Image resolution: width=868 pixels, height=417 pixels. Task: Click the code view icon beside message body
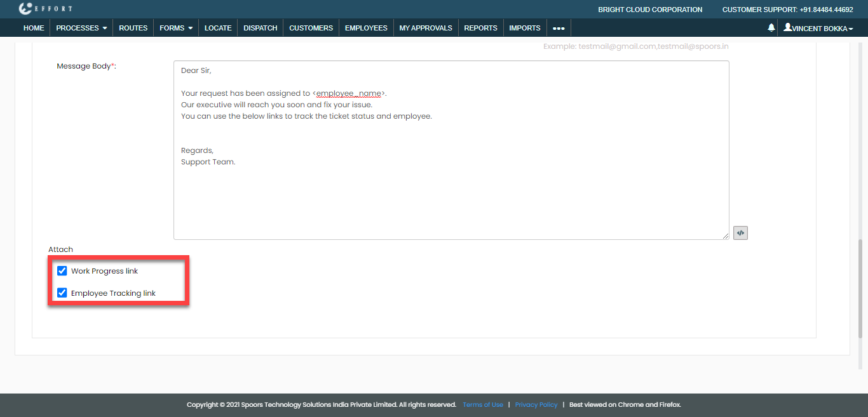coord(740,233)
